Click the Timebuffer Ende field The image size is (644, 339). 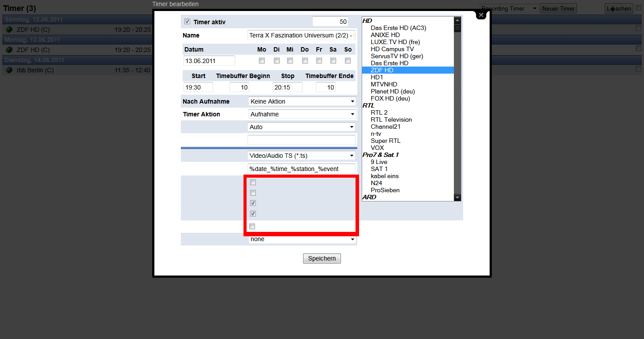326,87
